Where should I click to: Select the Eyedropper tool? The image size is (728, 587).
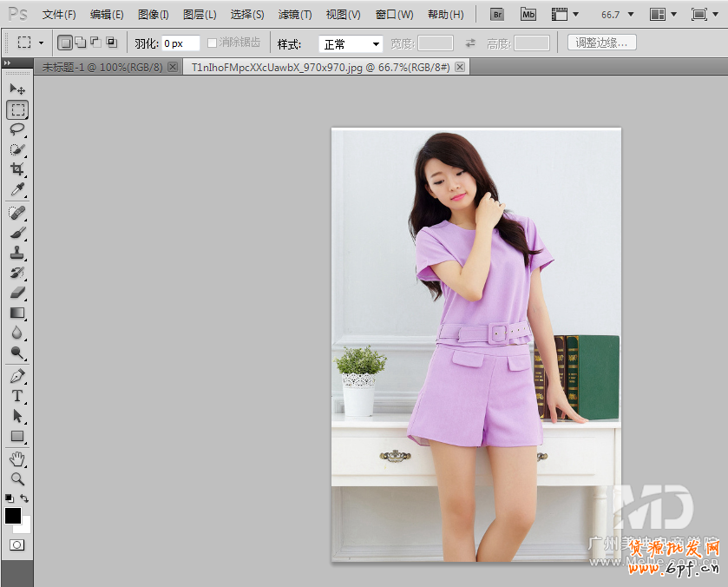(x=17, y=189)
